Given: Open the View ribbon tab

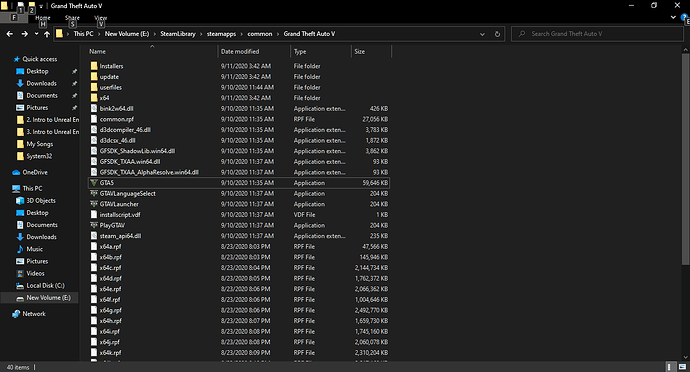Looking at the screenshot, I should [x=100, y=18].
